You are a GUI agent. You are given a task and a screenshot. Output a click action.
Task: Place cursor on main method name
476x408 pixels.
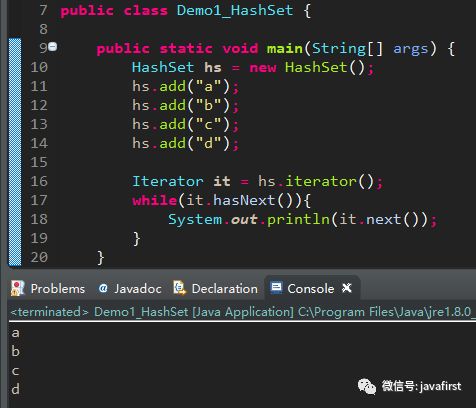pos(284,49)
